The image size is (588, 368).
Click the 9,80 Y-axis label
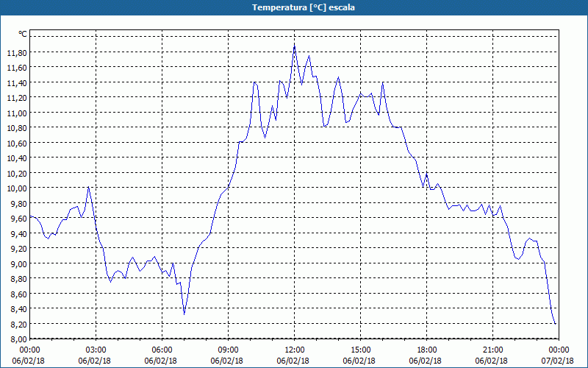tap(19, 204)
